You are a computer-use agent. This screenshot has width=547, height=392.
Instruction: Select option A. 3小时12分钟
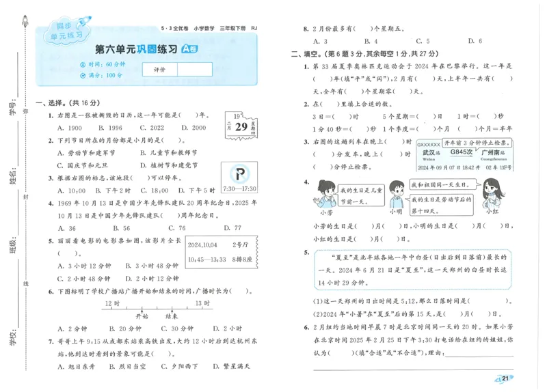click(x=84, y=266)
